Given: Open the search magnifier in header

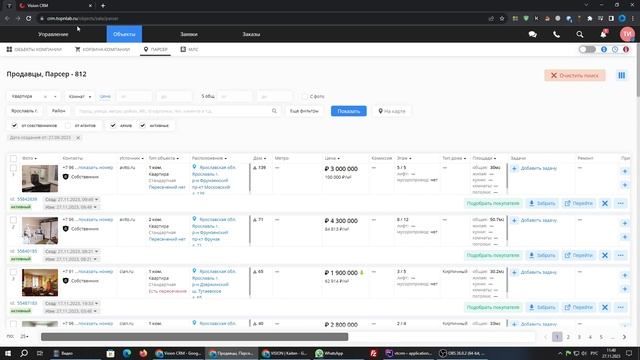Looking at the screenshot, I should pos(580,35).
